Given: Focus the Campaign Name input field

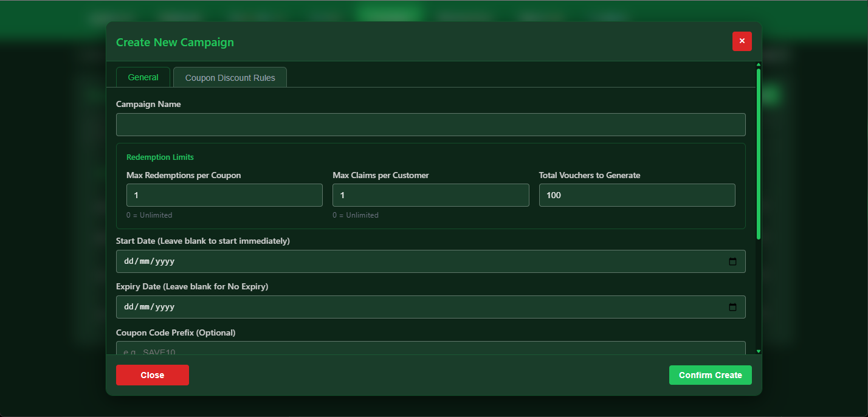Looking at the screenshot, I should 430,124.
